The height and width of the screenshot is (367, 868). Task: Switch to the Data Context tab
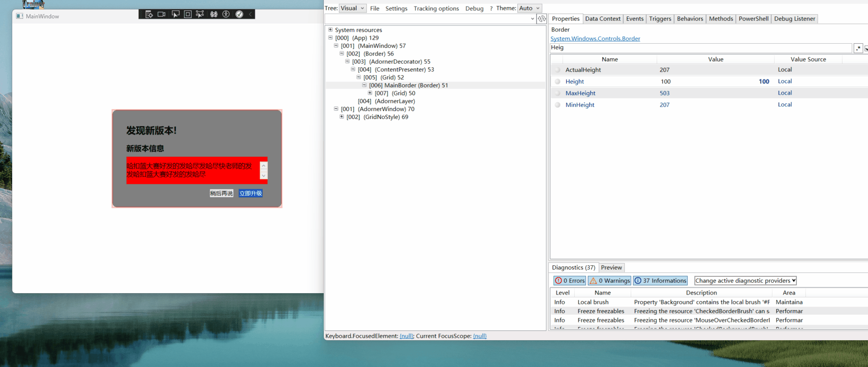click(603, 19)
